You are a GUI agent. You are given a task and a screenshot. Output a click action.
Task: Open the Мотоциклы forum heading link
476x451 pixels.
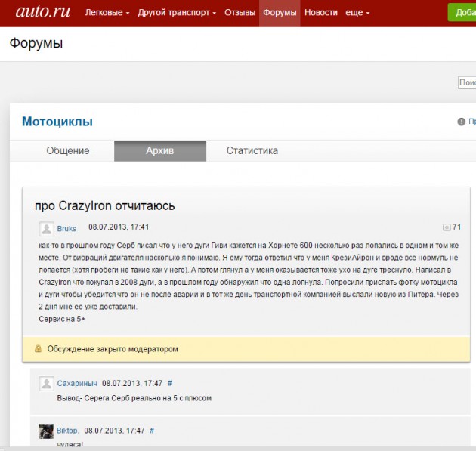57,122
